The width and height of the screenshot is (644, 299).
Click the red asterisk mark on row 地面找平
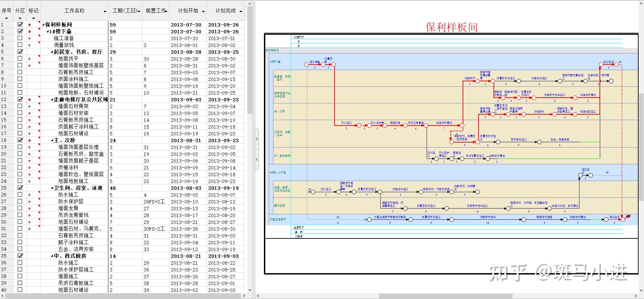coord(30,59)
